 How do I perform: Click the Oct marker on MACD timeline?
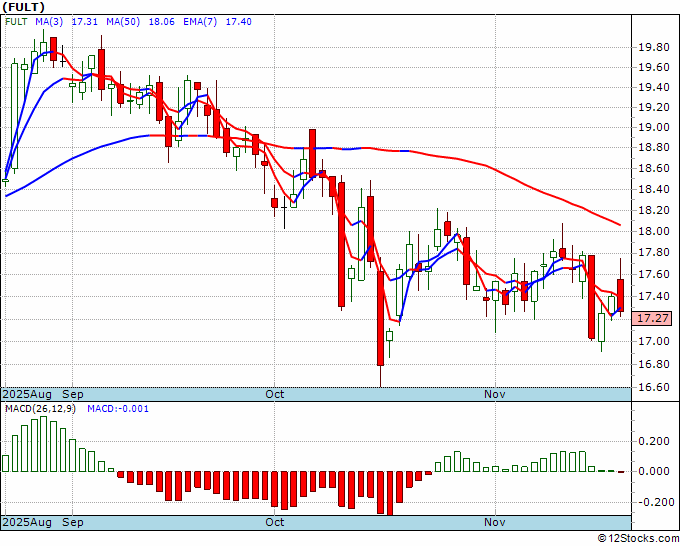pos(275,522)
